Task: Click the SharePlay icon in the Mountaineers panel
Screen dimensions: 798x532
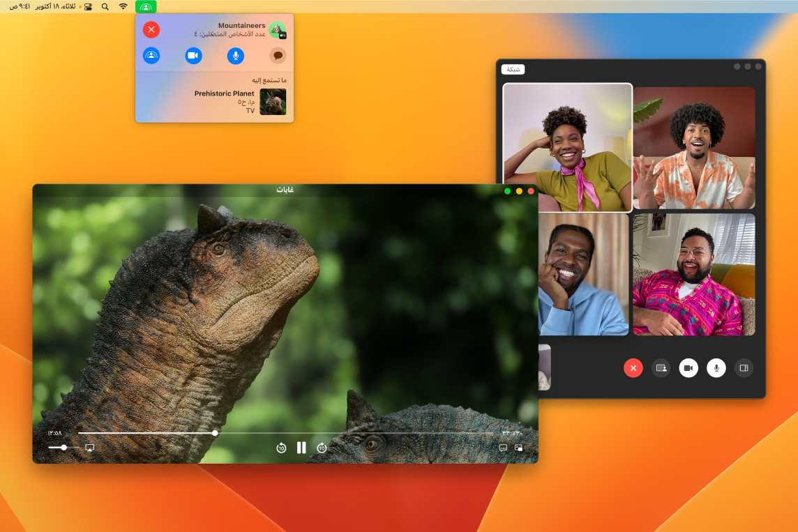Action: [x=151, y=56]
